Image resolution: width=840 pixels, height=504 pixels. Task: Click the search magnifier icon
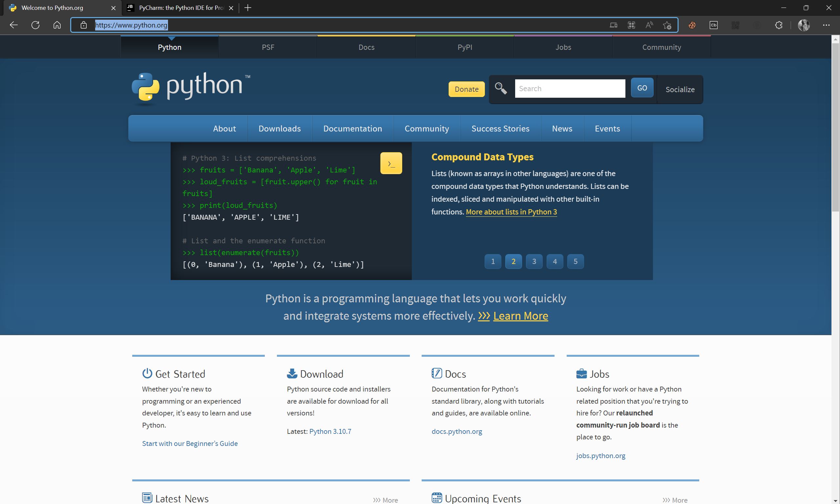click(501, 89)
